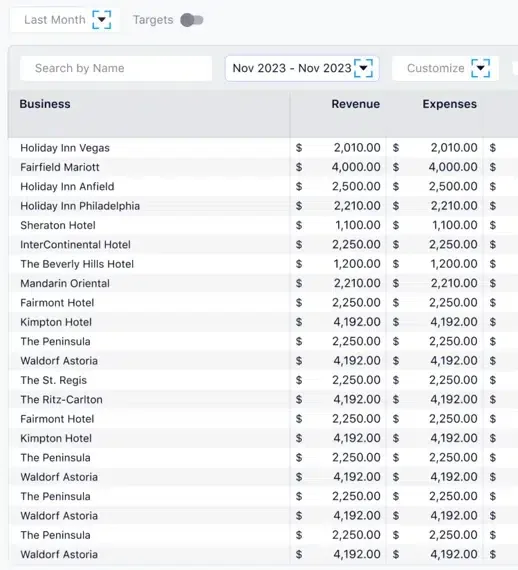The height and width of the screenshot is (570, 518).
Task: Select The Beverly Hills Hotel business name
Action: 77,264
